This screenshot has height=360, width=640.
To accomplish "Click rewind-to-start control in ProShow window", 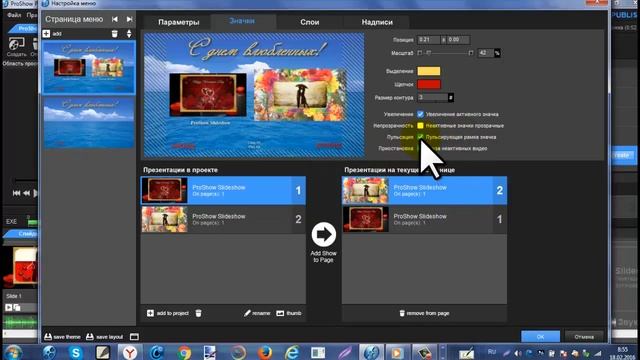I will coord(16,193).
